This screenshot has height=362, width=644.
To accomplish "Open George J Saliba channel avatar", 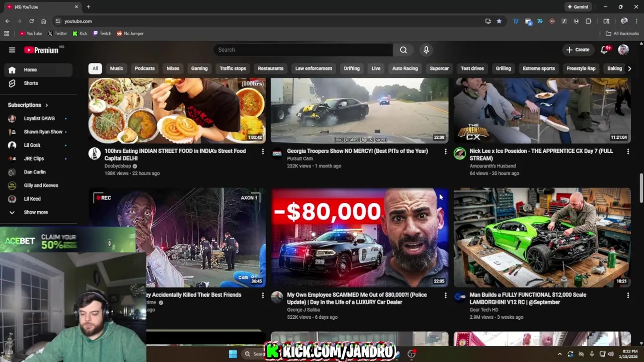I will [x=277, y=297].
